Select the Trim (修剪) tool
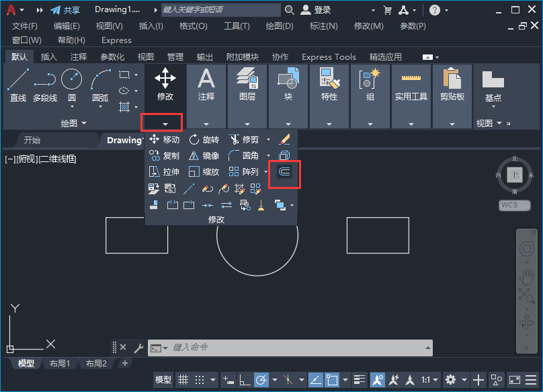 tap(244, 140)
